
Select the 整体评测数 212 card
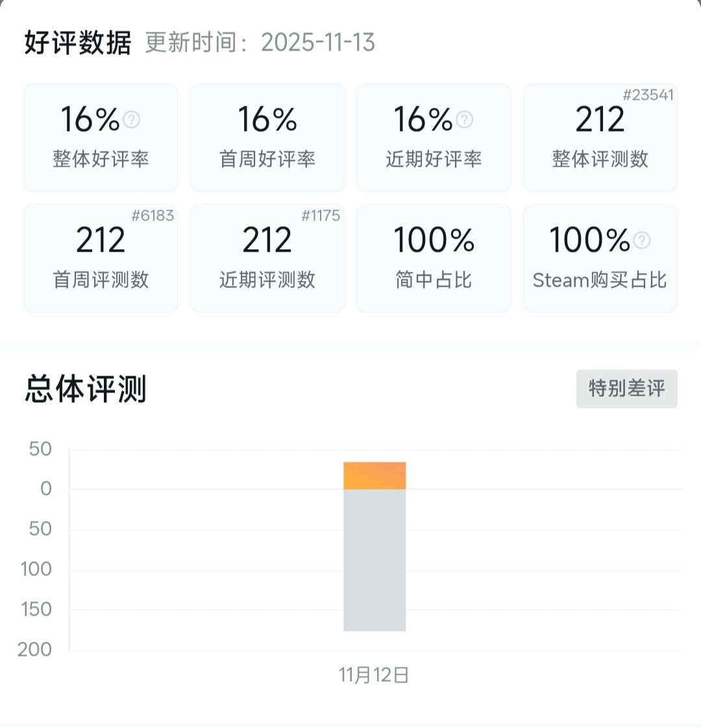pyautogui.click(x=600, y=138)
